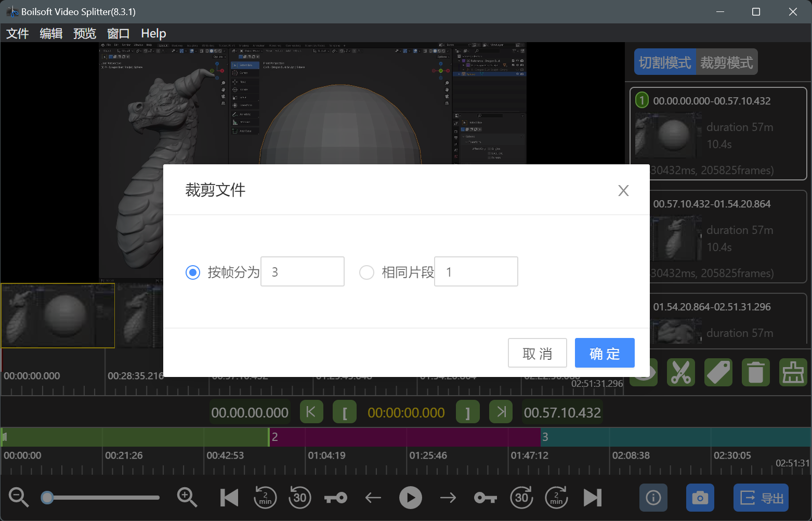Click the current time 00:00:00.000 display
812x521 pixels.
click(x=406, y=412)
